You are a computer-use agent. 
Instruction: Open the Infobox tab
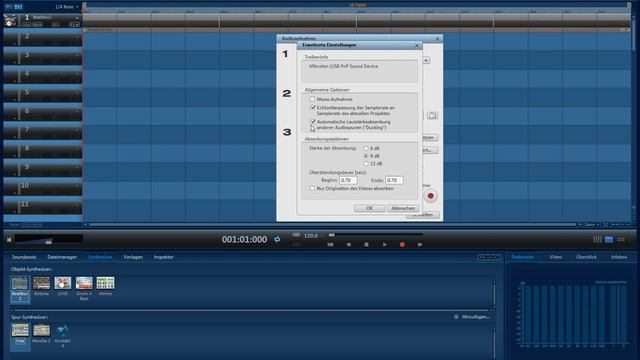[619, 257]
